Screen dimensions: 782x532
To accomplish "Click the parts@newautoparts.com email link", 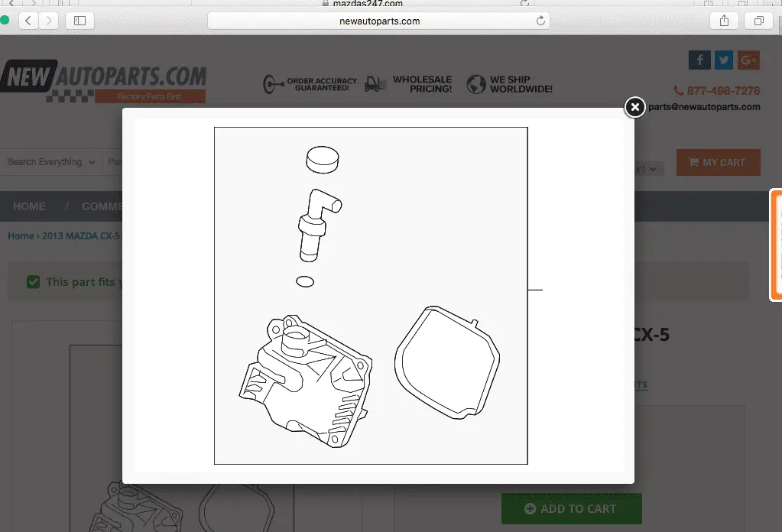I will [704, 107].
